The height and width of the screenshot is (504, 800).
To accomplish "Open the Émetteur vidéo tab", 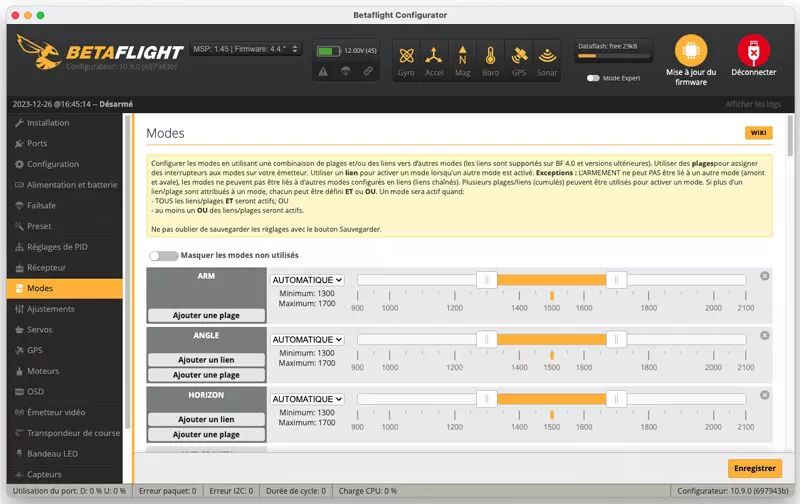I will 64,412.
